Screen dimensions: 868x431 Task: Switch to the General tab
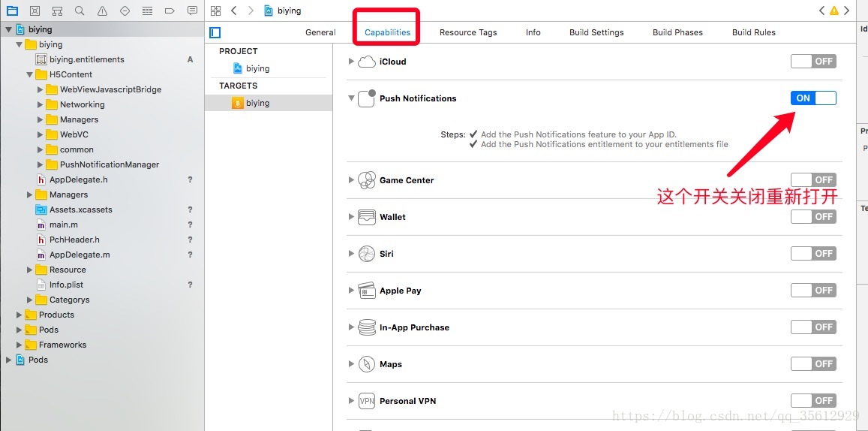(320, 32)
